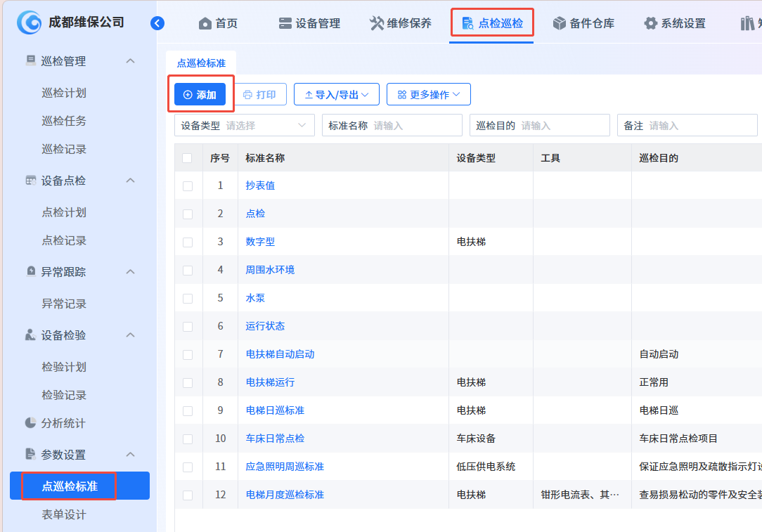Image resolution: width=762 pixels, height=532 pixels.
Task: Check the box for row 车床日常点检
Action: coord(188,439)
